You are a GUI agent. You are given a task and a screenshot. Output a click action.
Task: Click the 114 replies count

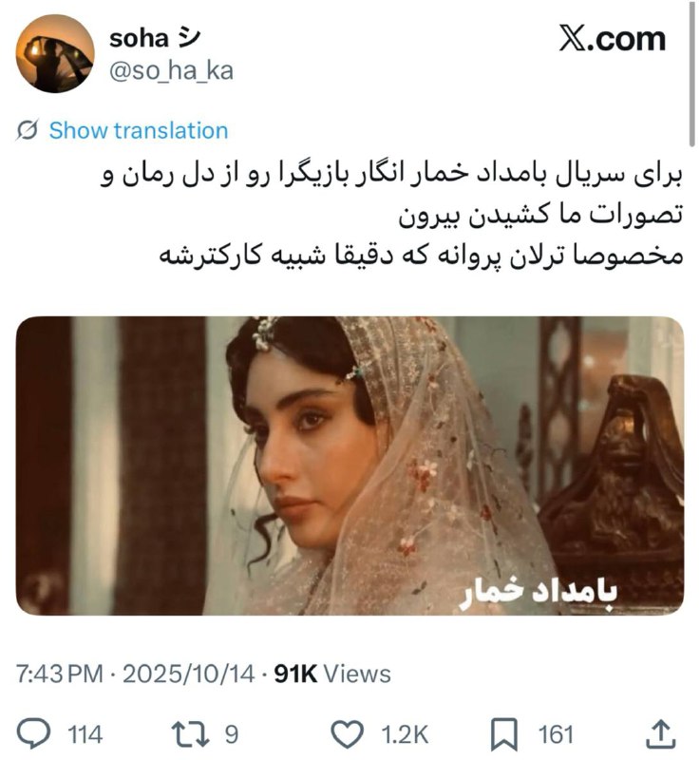pyautogui.click(x=85, y=734)
